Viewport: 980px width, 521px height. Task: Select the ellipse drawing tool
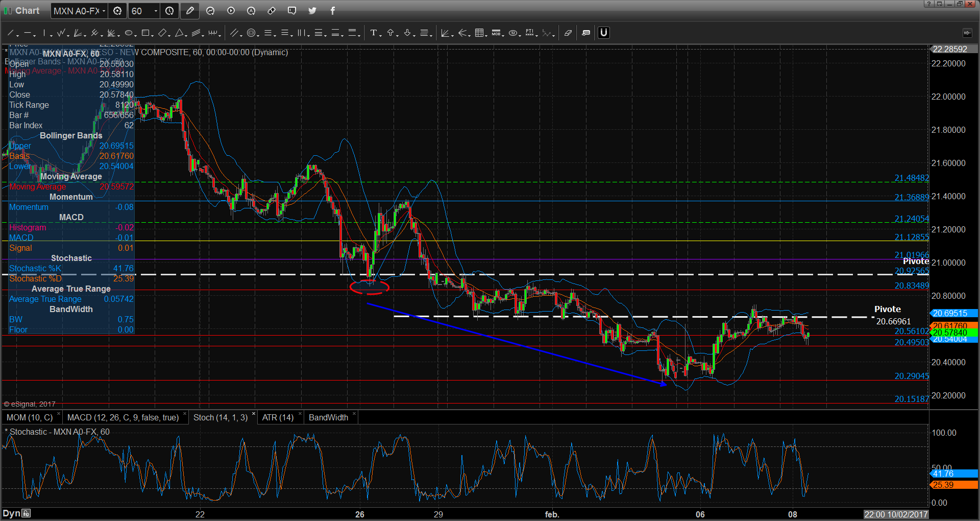pyautogui.click(x=128, y=33)
